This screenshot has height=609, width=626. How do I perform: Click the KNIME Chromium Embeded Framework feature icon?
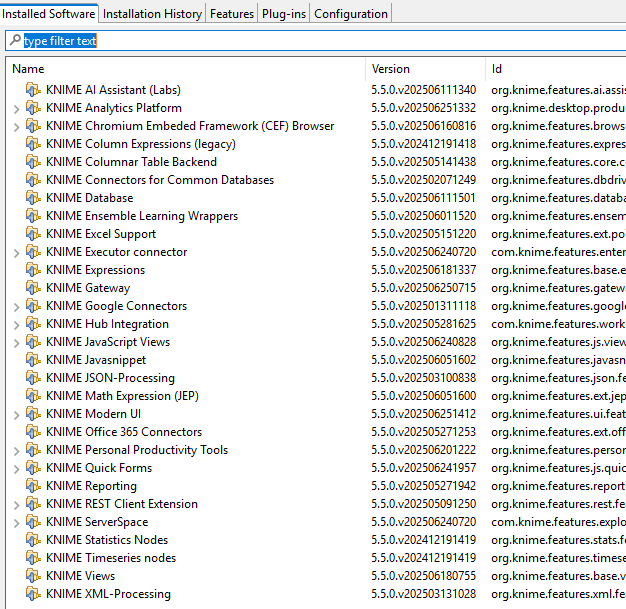(x=33, y=125)
